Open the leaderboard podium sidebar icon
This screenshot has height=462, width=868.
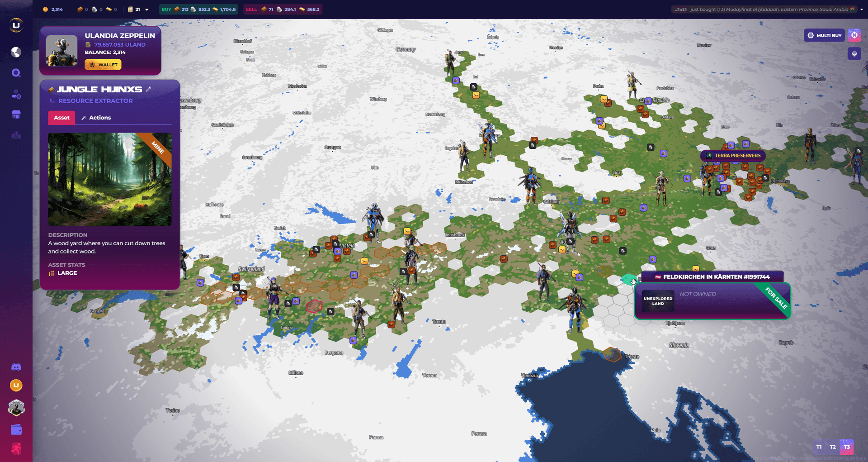(x=16, y=135)
